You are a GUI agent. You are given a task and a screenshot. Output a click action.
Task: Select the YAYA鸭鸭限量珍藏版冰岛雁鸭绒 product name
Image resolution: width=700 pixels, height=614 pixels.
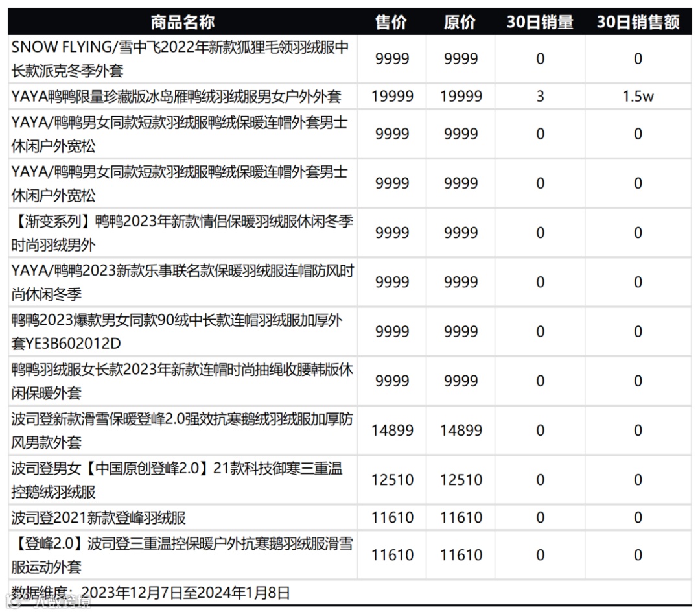[176, 96]
